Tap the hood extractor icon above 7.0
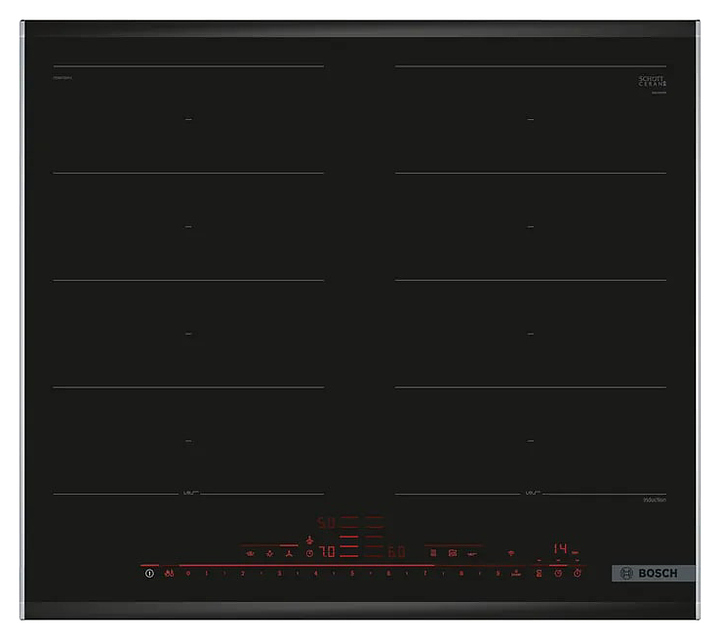Screen dimensions: 720x640 tap(310, 540)
